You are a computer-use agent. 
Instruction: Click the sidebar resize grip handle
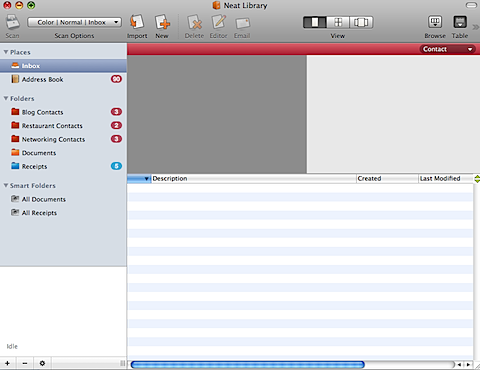[x=123, y=363]
